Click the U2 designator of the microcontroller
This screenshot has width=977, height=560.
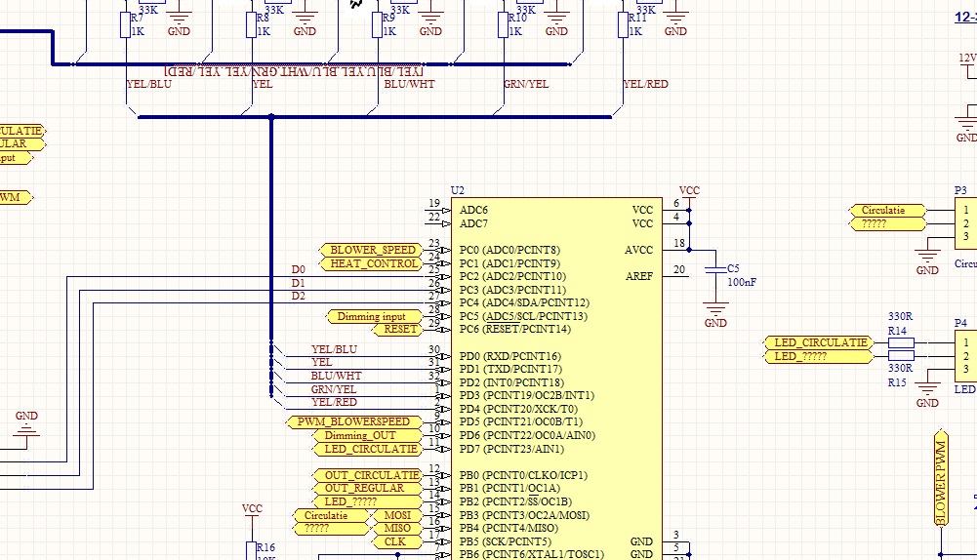point(458,190)
